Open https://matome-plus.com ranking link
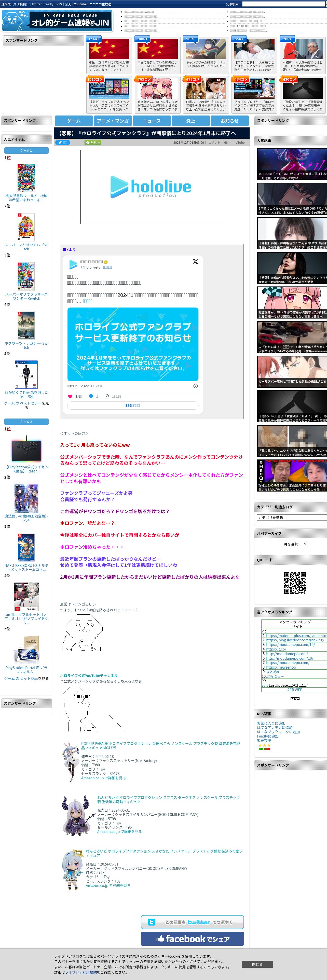Screen dimensions: 327x980 click(x=296, y=635)
